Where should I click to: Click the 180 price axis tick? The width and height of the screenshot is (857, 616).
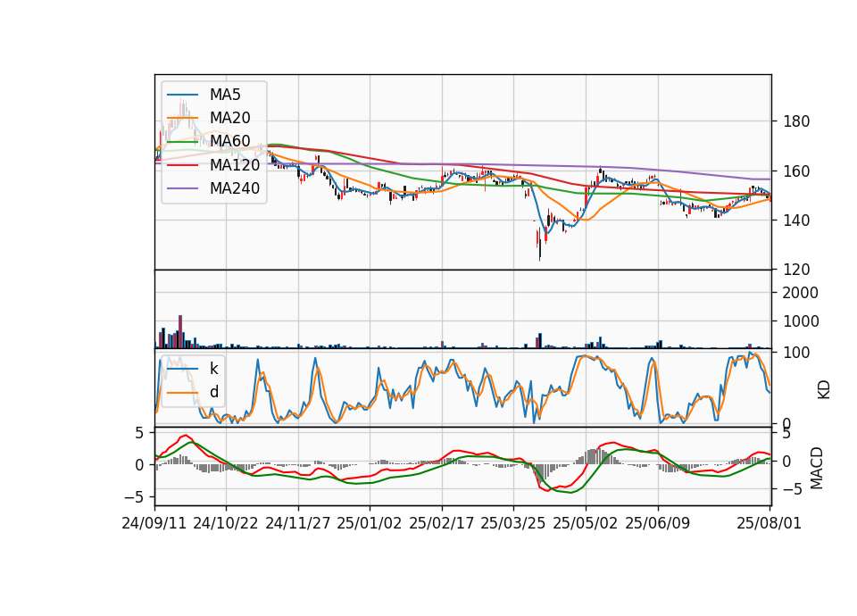coord(796,121)
